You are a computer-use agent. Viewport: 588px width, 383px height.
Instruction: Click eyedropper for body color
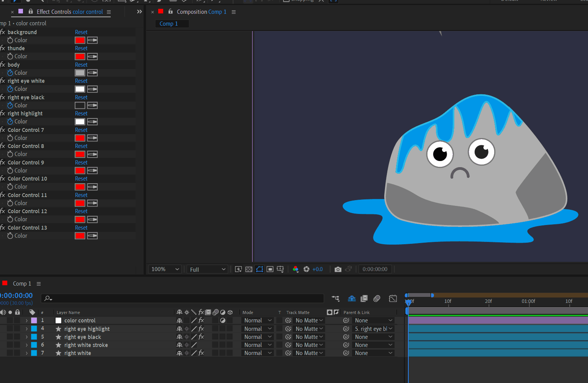(x=92, y=73)
